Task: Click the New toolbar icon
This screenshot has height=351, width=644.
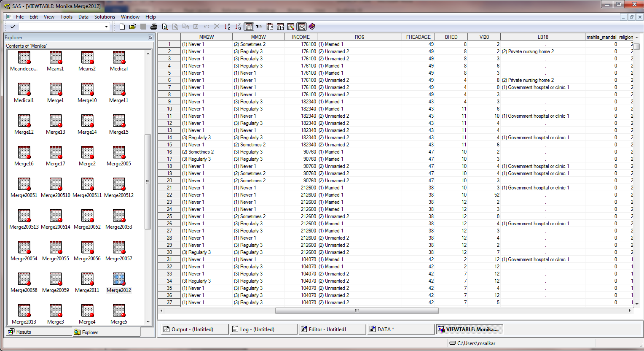Action: pyautogui.click(x=122, y=27)
